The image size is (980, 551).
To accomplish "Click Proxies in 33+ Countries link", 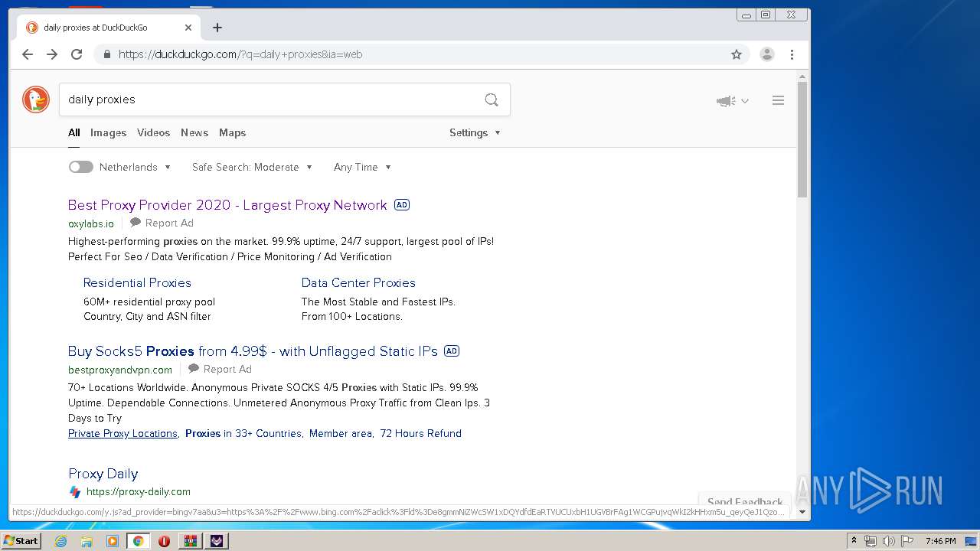I will point(243,433).
